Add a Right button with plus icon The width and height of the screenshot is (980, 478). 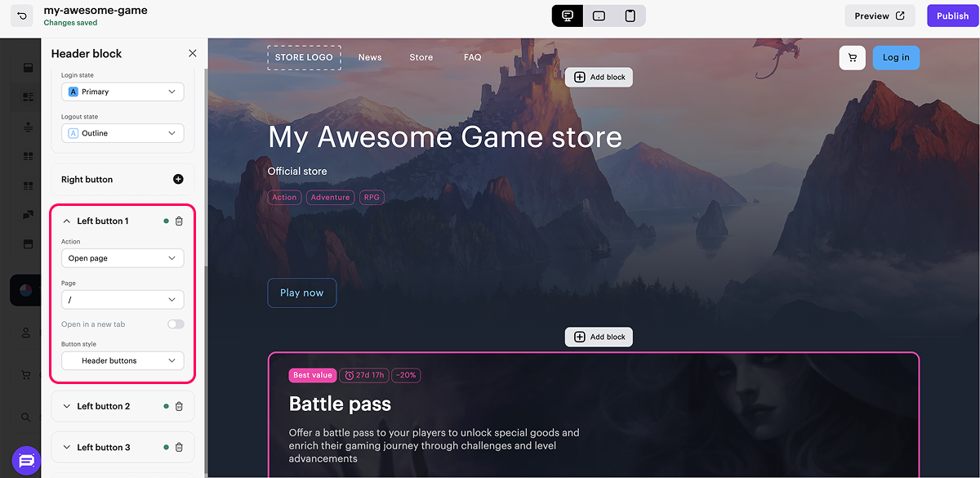pos(178,180)
